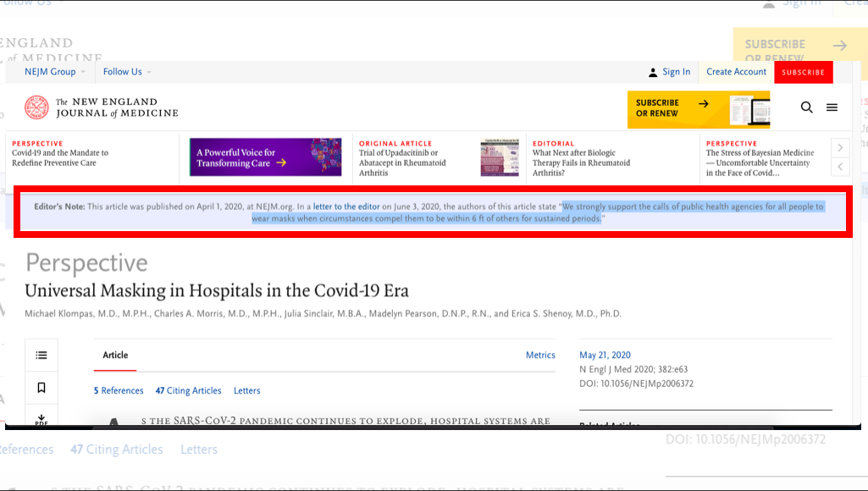Click the rheumatoid arthritis article thumbnail
Screen dimensions: 868x491
click(500, 157)
